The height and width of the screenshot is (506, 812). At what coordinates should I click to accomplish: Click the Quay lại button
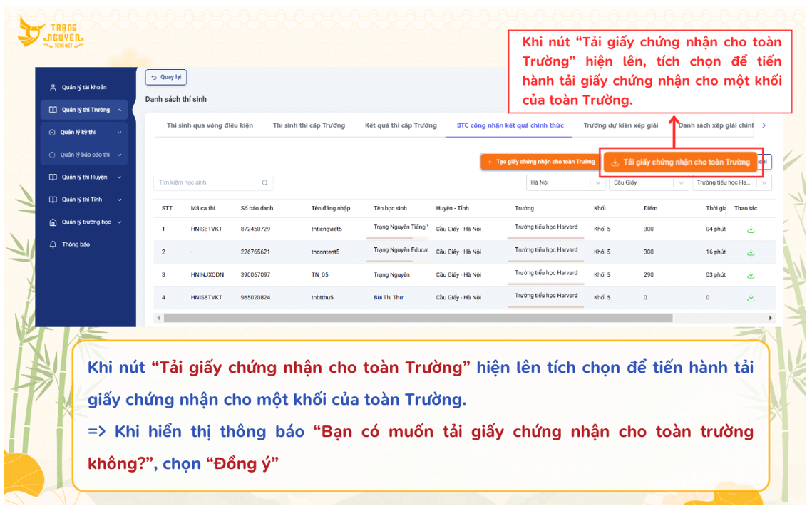[166, 77]
